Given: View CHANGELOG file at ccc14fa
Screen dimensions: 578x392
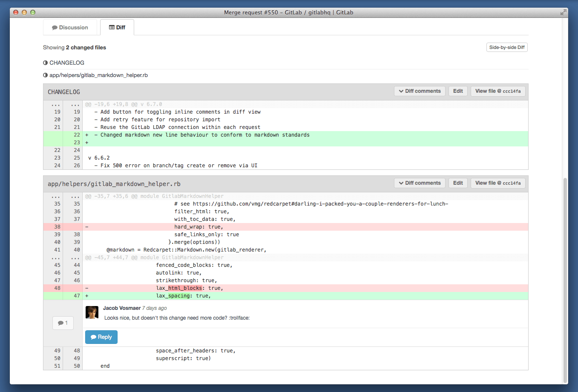Looking at the screenshot, I should click(497, 91).
